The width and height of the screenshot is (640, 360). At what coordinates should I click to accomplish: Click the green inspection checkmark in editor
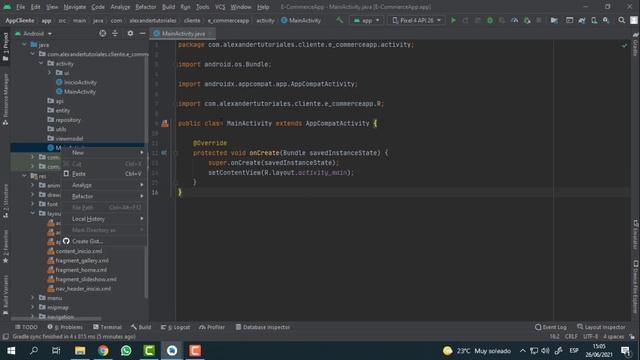coord(624,45)
